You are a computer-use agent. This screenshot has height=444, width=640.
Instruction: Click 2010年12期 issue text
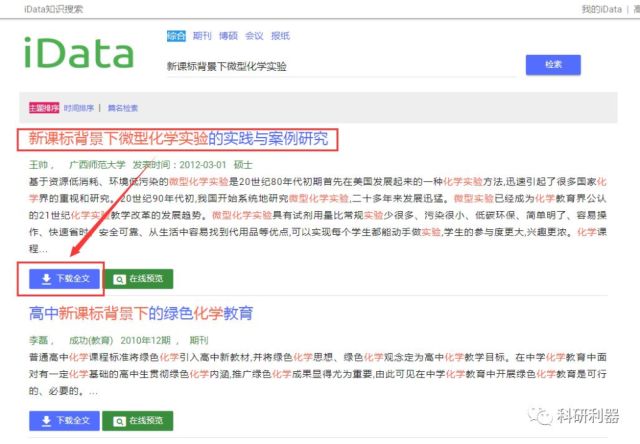coord(145,340)
